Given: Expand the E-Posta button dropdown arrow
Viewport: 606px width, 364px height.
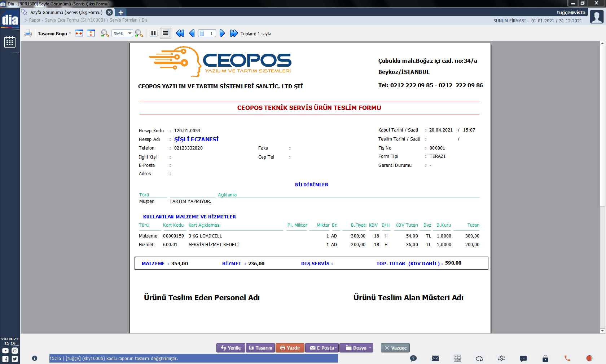Looking at the screenshot, I should pyautogui.click(x=336, y=348).
